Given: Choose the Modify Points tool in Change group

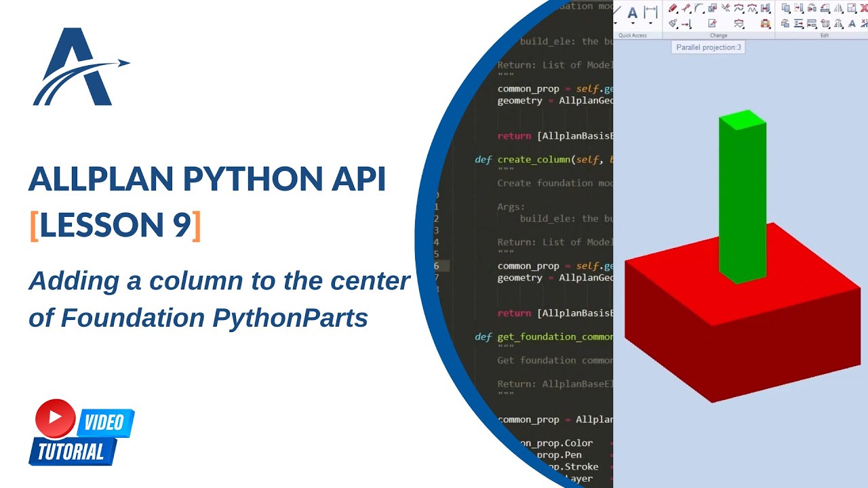Looking at the screenshot, I should pos(686,8).
